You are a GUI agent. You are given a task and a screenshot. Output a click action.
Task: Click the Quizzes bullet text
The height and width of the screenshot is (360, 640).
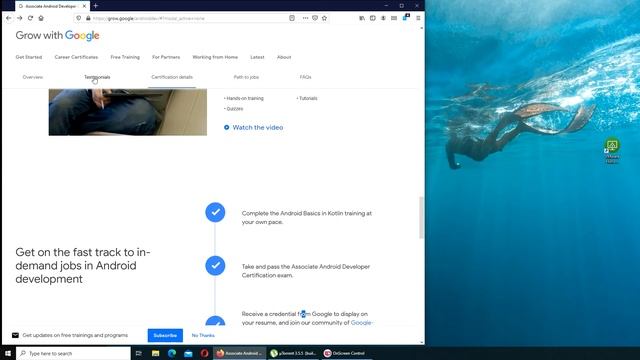pyautogui.click(x=234, y=109)
